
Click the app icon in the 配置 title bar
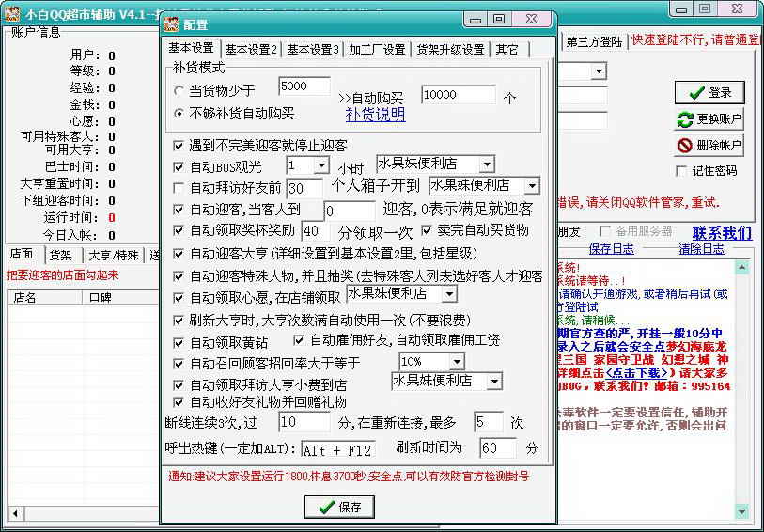coord(171,23)
